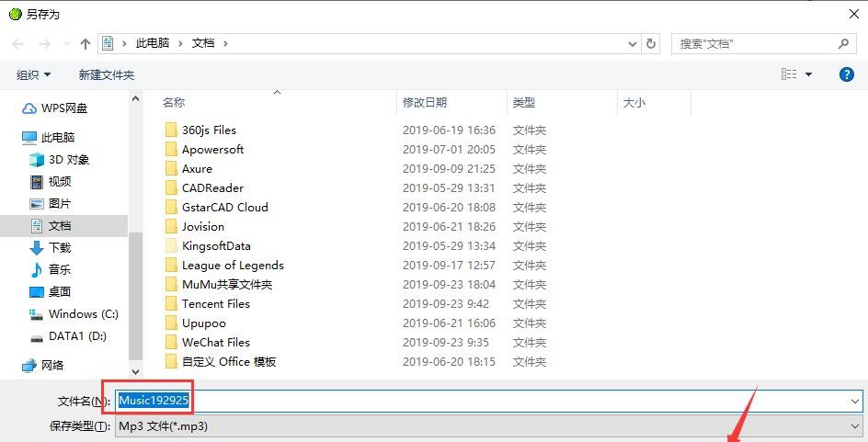The image size is (868, 442).
Task: Open the blue help icon
Action: pos(847,74)
